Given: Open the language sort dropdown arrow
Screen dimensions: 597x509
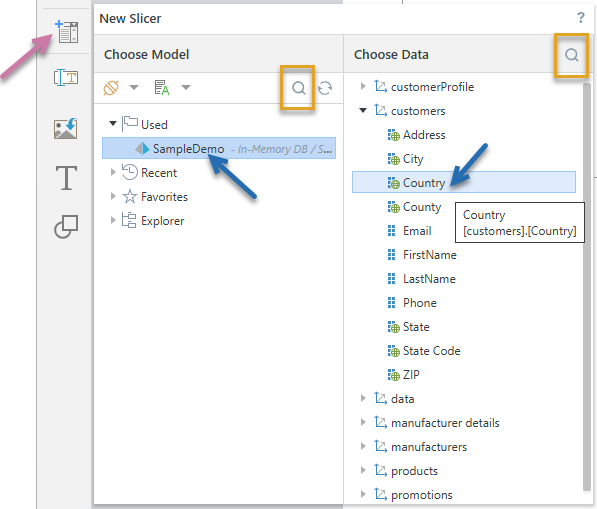Looking at the screenshot, I should 186,87.
